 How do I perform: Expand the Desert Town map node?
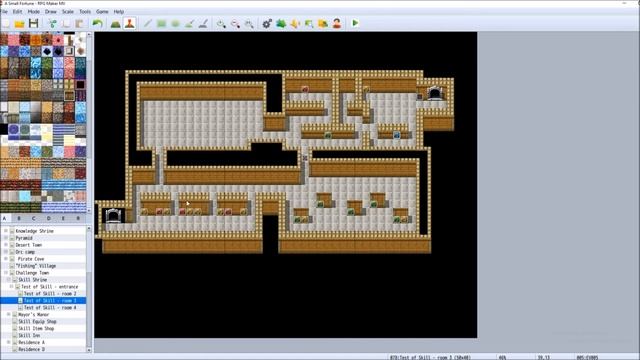6,245
